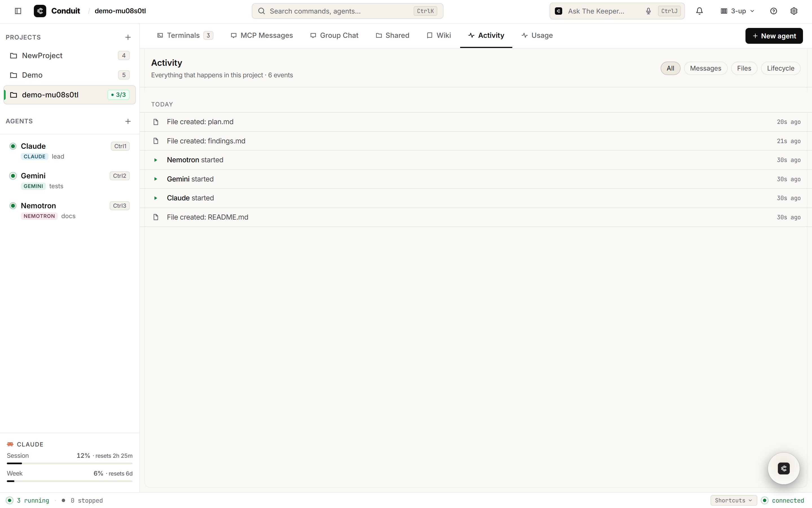Screen dimensions: 812x508
Task: Open the 3-up layout dropdown
Action: [x=738, y=11]
